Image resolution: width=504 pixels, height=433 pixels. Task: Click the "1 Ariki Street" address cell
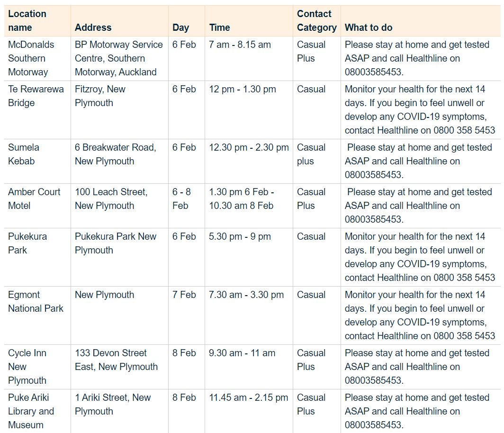click(x=113, y=404)
